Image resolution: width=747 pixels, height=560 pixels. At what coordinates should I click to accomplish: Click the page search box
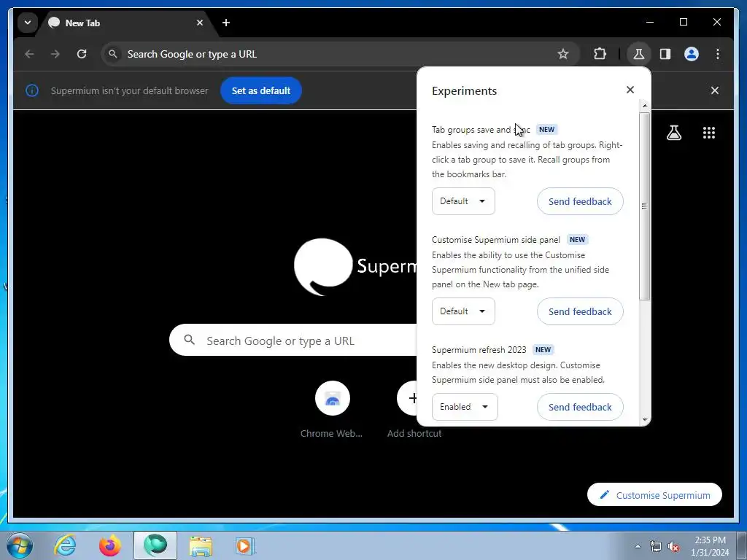tap(293, 341)
